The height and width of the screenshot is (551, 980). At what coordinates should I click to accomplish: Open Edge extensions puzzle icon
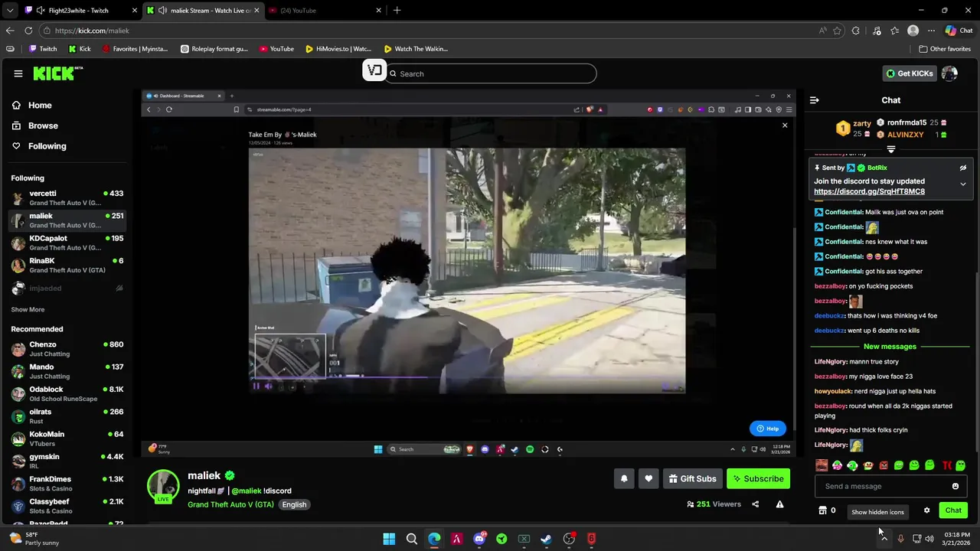coord(856,31)
